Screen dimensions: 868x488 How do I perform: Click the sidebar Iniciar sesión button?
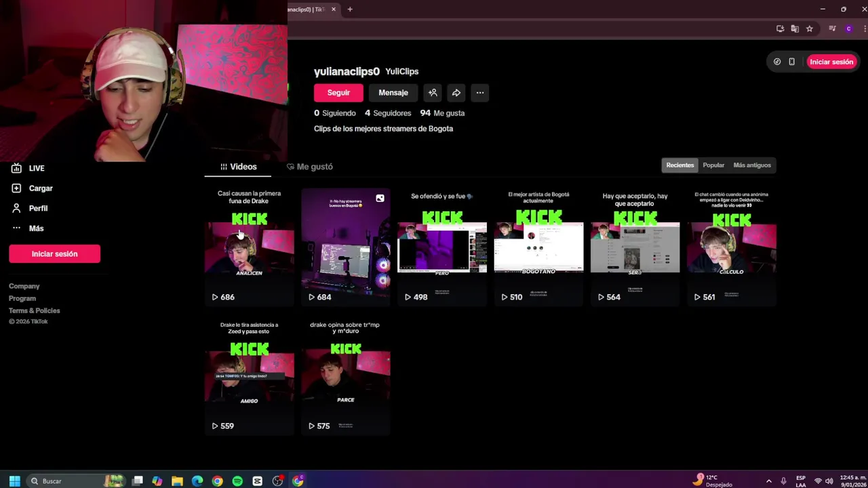[x=54, y=253]
